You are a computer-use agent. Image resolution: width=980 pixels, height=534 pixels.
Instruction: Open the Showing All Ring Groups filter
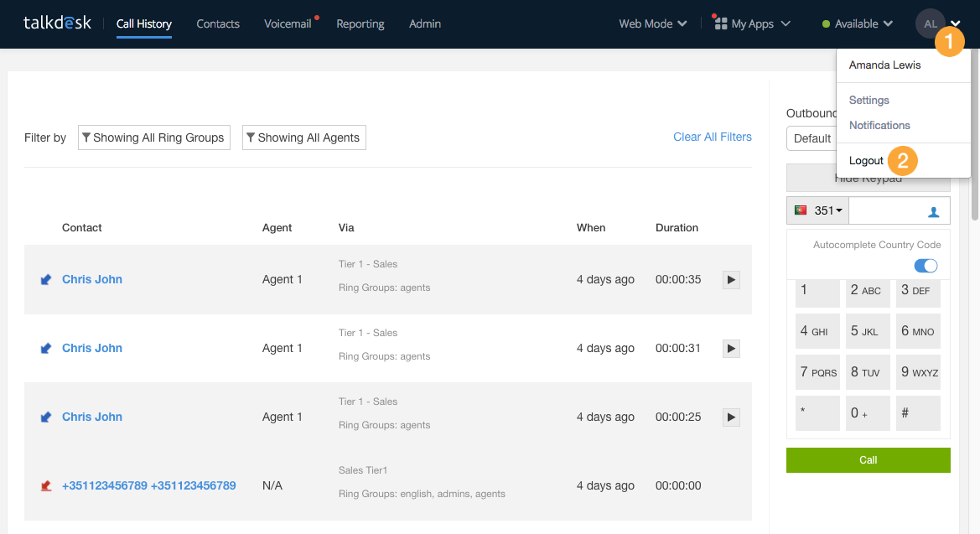pos(153,137)
